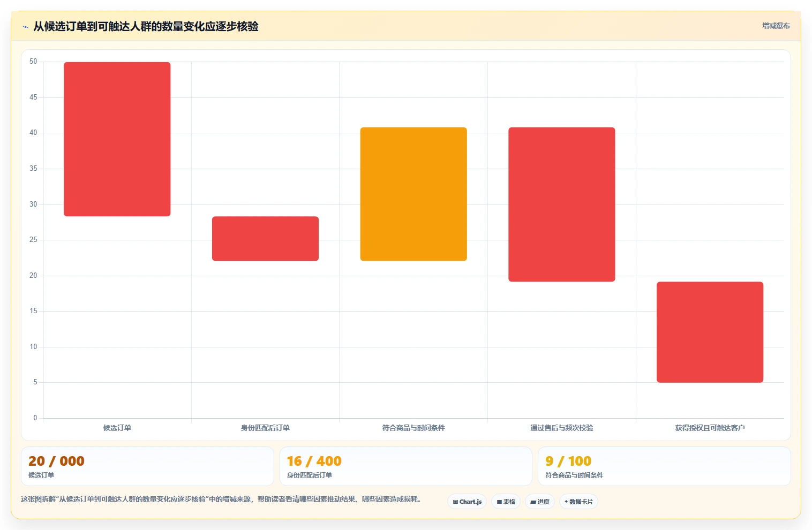Click the x-axis label 身份匹配后订单
The image size is (812, 530).
(x=265, y=428)
